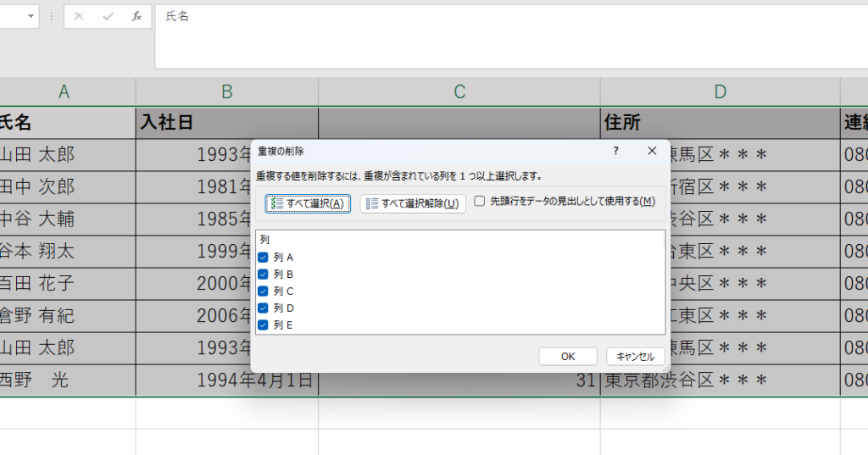Click すべて選択 (Select All) button
Image resolution: width=868 pixels, height=455 pixels.
(308, 203)
